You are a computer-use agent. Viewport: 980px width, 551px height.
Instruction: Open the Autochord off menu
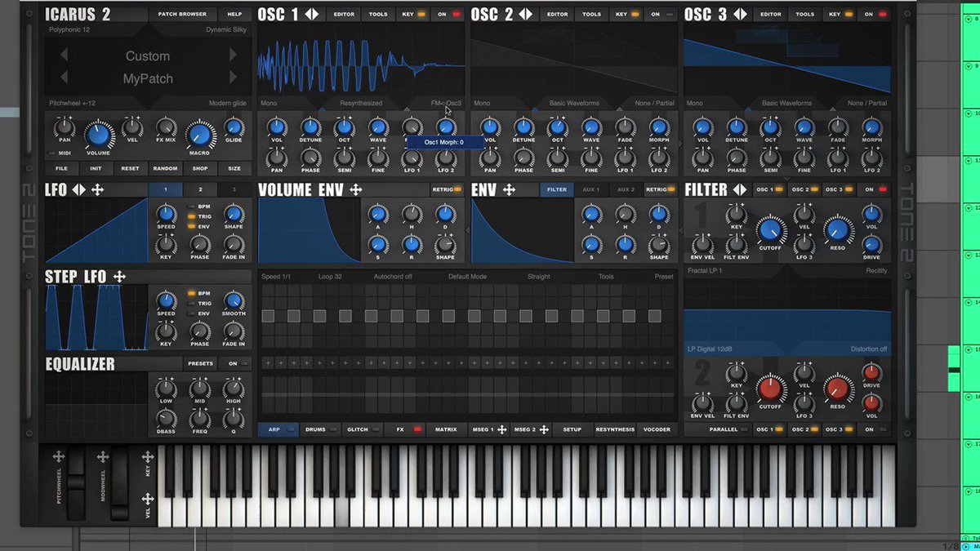pyautogui.click(x=393, y=277)
